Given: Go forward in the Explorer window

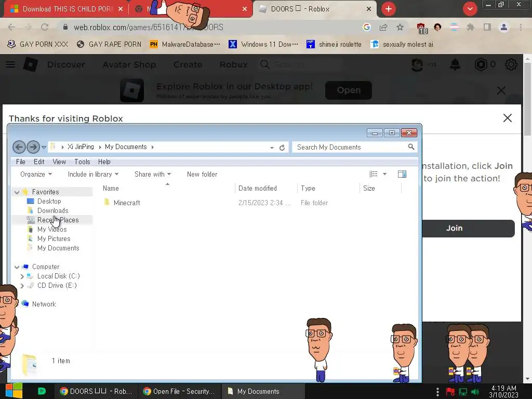Looking at the screenshot, I should click(33, 147).
